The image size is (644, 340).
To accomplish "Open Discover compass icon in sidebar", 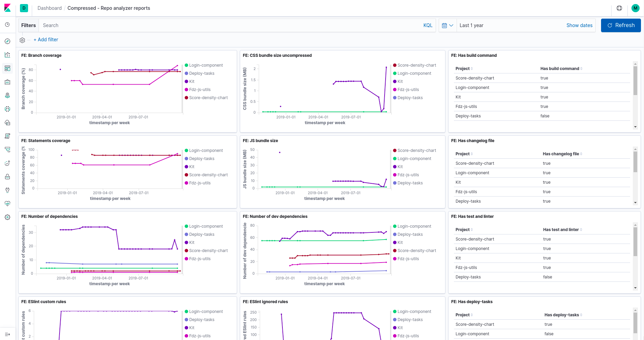I will 7,41.
